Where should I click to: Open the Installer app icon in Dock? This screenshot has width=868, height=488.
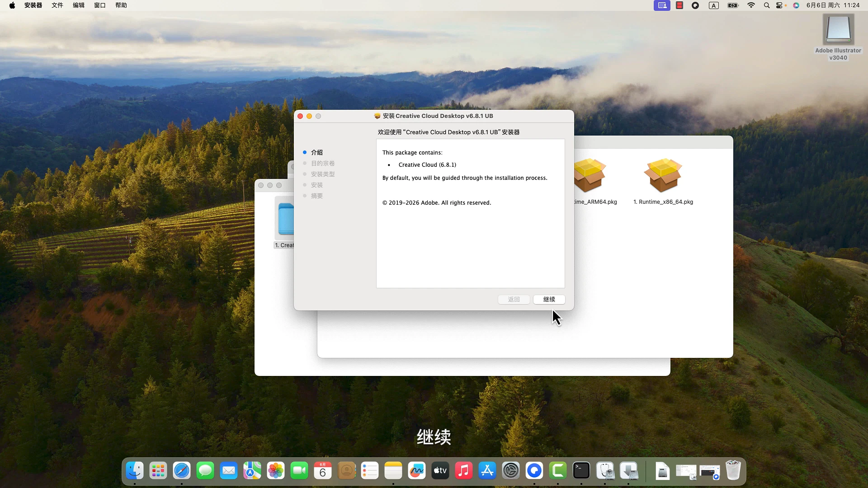tap(628, 471)
